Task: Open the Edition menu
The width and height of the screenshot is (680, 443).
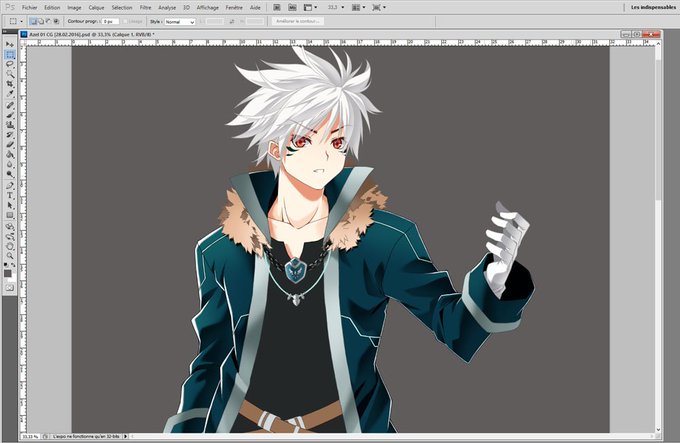Action: point(52,7)
